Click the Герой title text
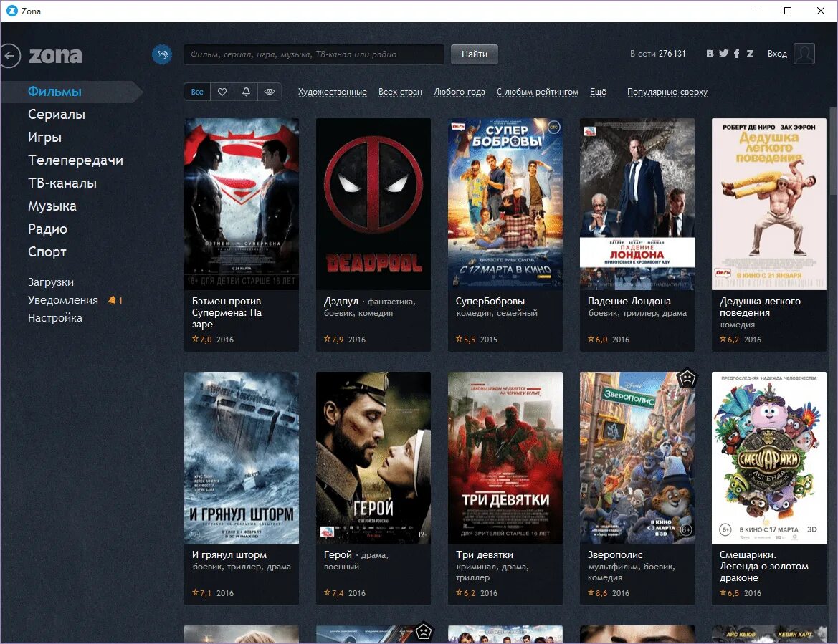 338,555
